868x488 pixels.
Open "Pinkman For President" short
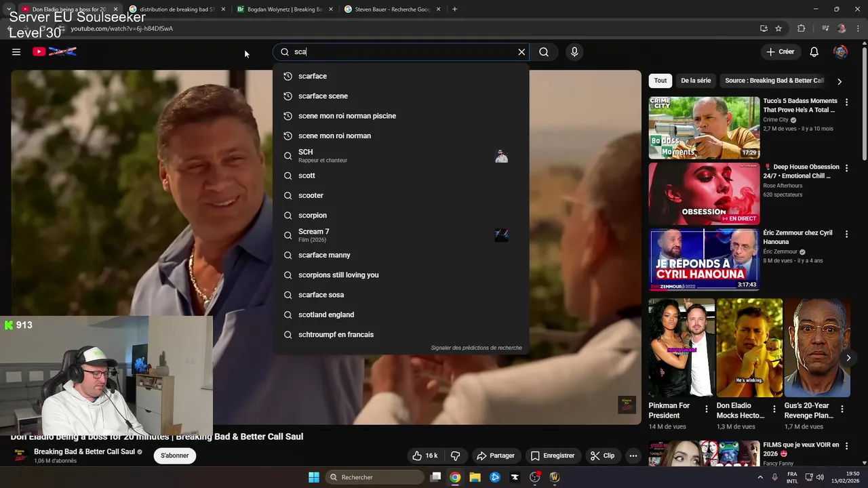[x=682, y=348]
